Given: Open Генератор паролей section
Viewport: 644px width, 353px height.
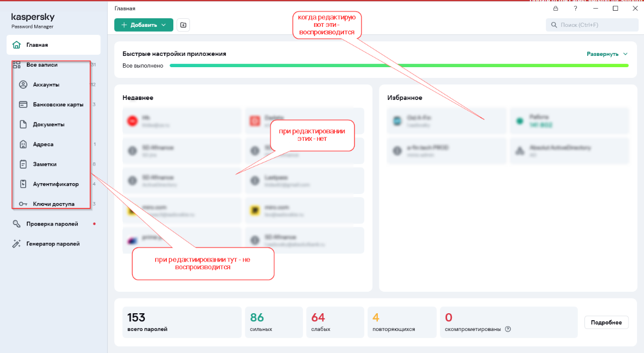Looking at the screenshot, I should point(54,244).
